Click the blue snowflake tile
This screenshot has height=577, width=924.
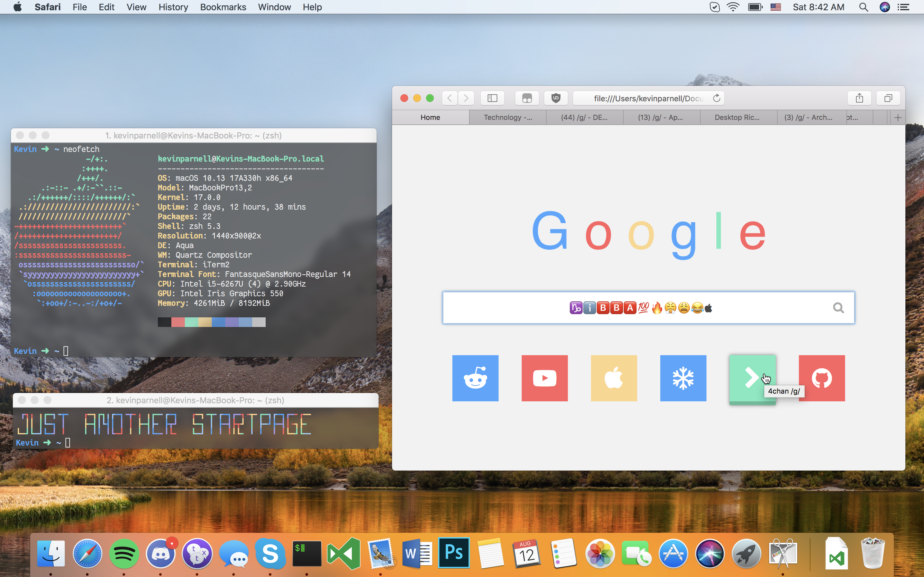pos(683,378)
